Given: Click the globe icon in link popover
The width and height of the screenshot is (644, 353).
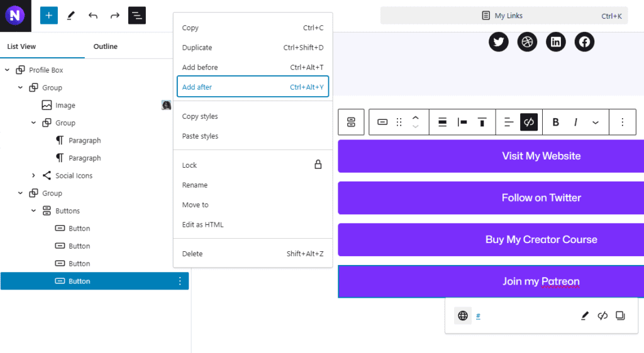Looking at the screenshot, I should (x=463, y=316).
